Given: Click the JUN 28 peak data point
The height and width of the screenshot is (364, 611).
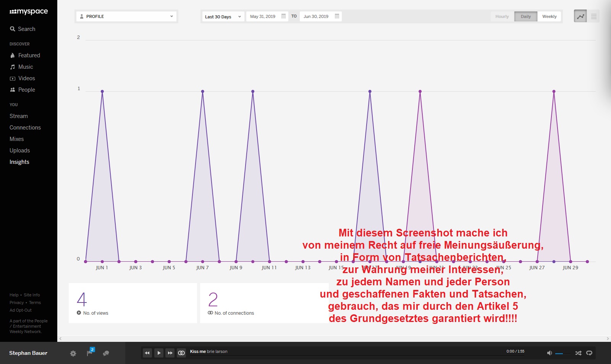Looking at the screenshot, I should coord(554,91).
